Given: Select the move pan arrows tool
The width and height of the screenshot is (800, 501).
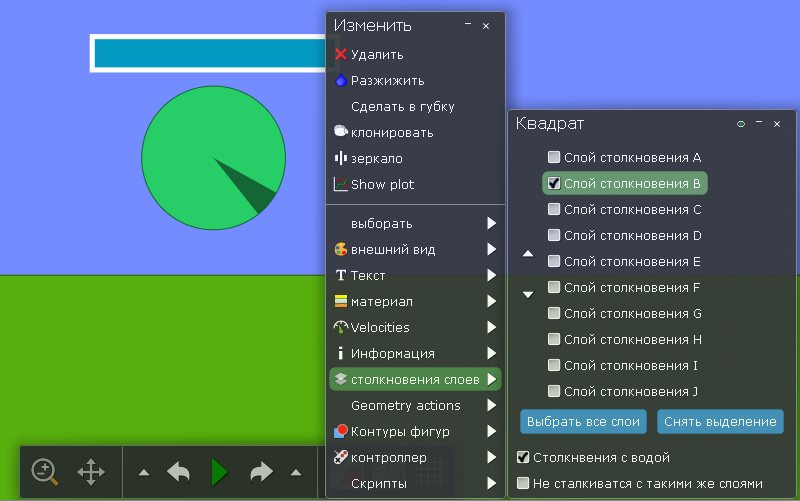Looking at the screenshot, I should pyautogui.click(x=91, y=471).
